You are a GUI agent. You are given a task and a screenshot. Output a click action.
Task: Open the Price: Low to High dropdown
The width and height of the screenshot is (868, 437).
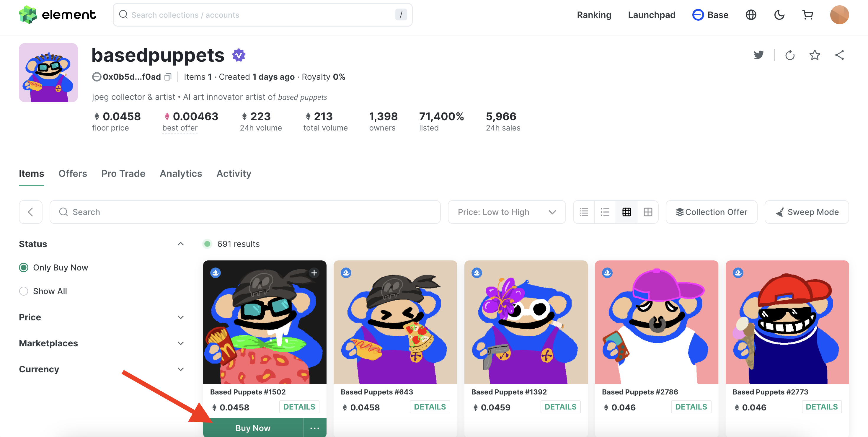506,212
